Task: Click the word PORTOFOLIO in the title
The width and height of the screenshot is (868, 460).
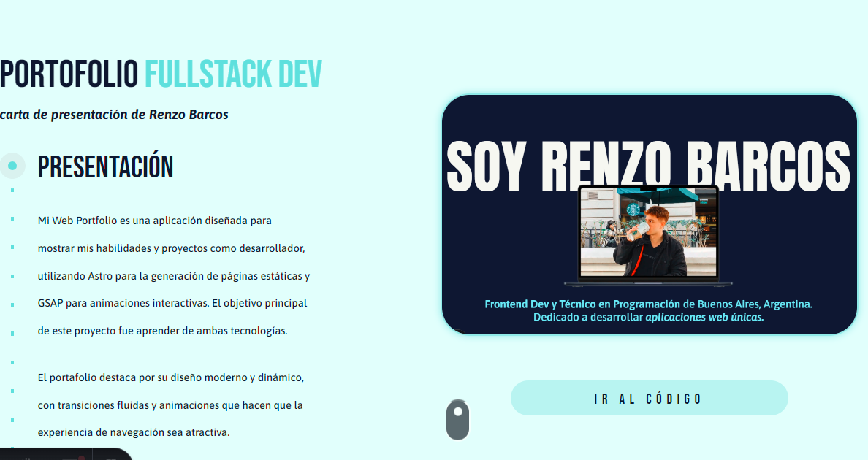Action: [x=69, y=74]
